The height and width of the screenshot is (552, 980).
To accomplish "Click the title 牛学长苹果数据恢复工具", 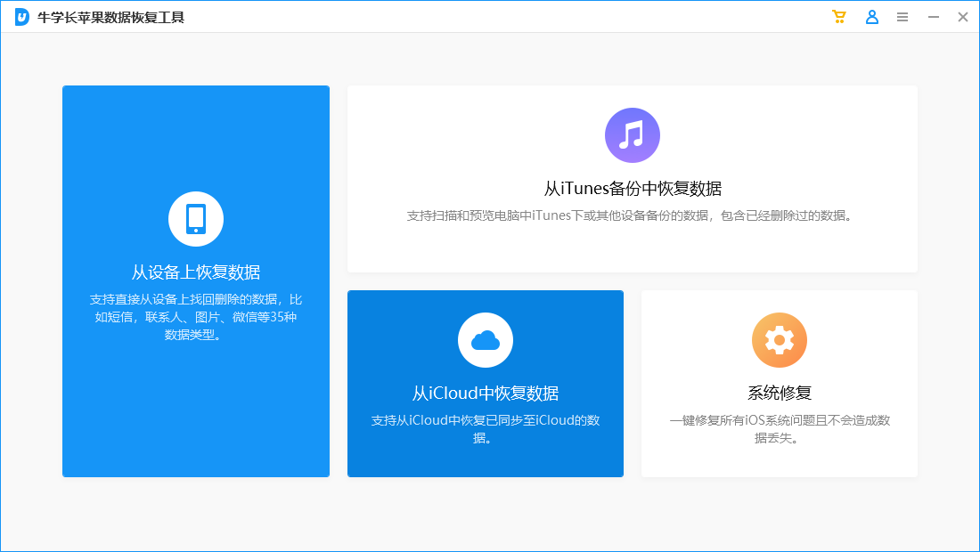I will tap(110, 18).
